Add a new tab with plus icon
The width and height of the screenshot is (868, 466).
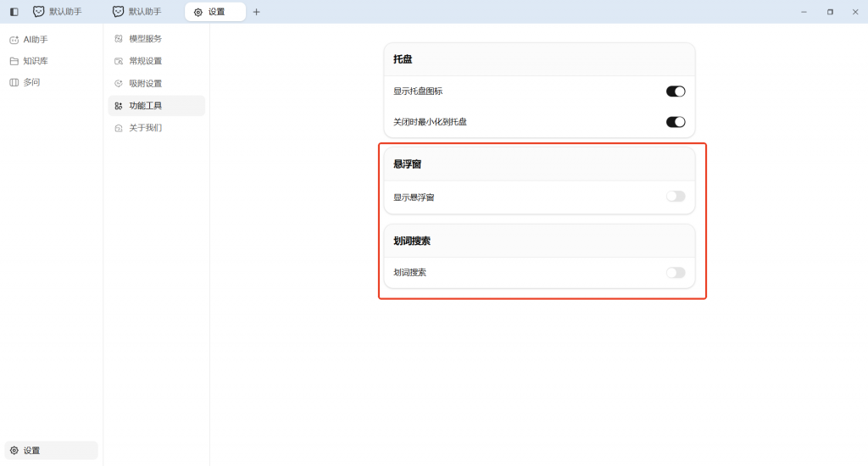(x=256, y=12)
